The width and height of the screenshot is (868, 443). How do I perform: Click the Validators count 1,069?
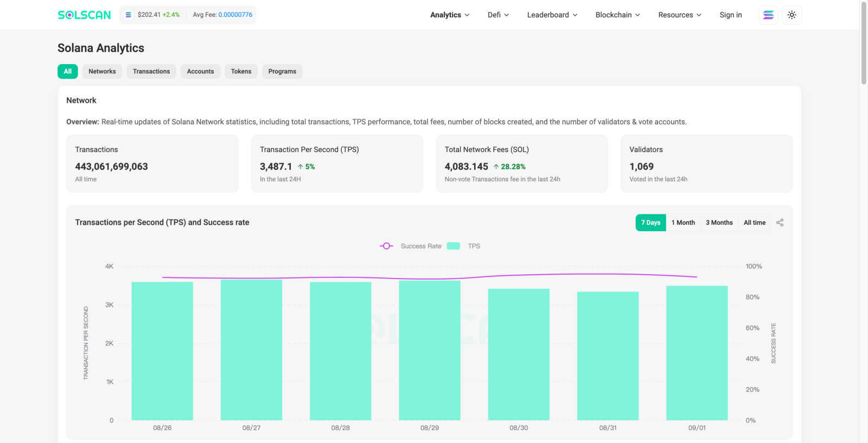pyautogui.click(x=641, y=167)
